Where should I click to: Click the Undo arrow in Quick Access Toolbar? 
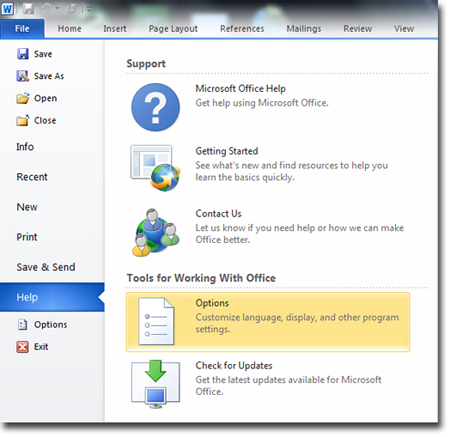pos(46,9)
